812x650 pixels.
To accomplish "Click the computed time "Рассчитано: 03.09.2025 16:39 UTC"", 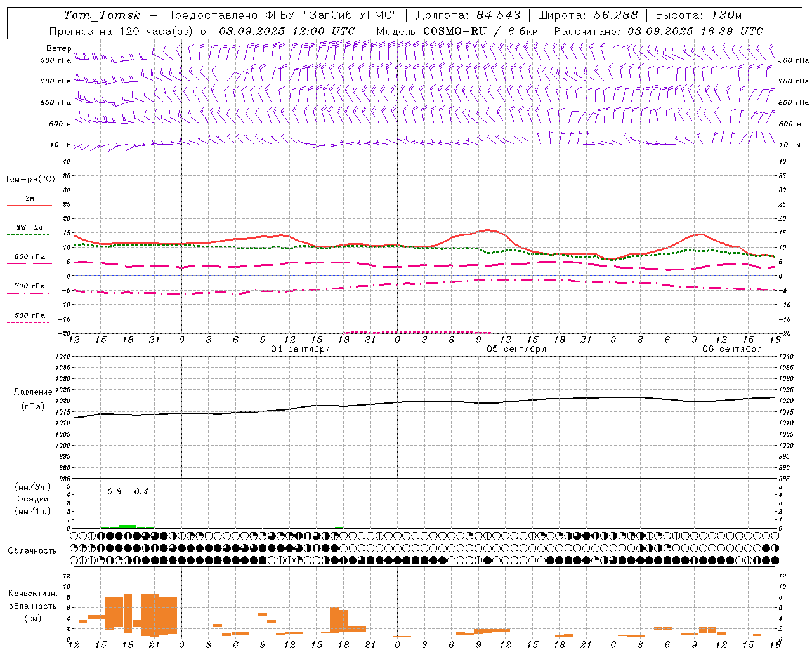I will pos(658,31).
